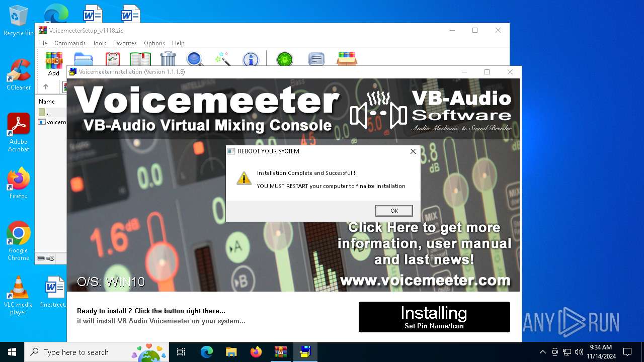Click the drive icon in WinRAR status bar

click(x=41, y=258)
